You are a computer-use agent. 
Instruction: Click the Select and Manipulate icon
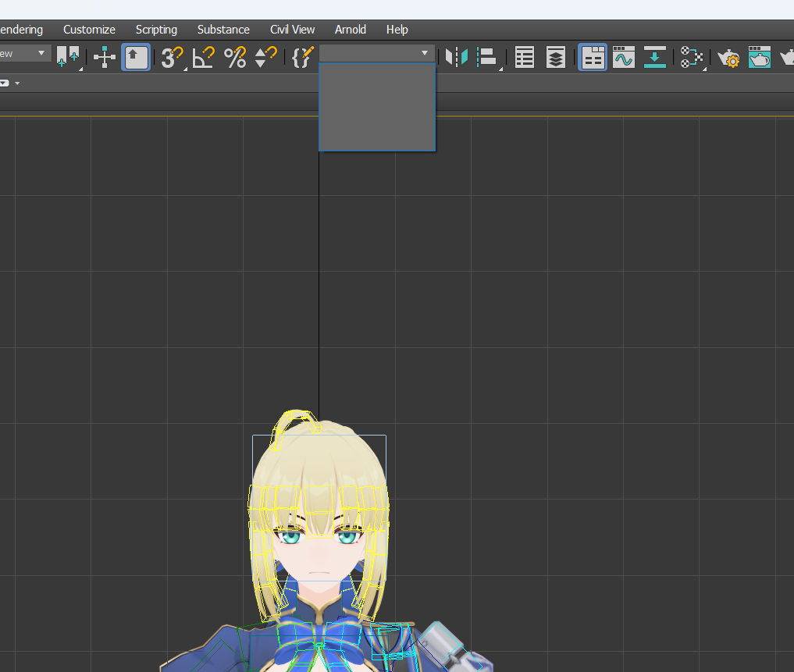pyautogui.click(x=105, y=57)
